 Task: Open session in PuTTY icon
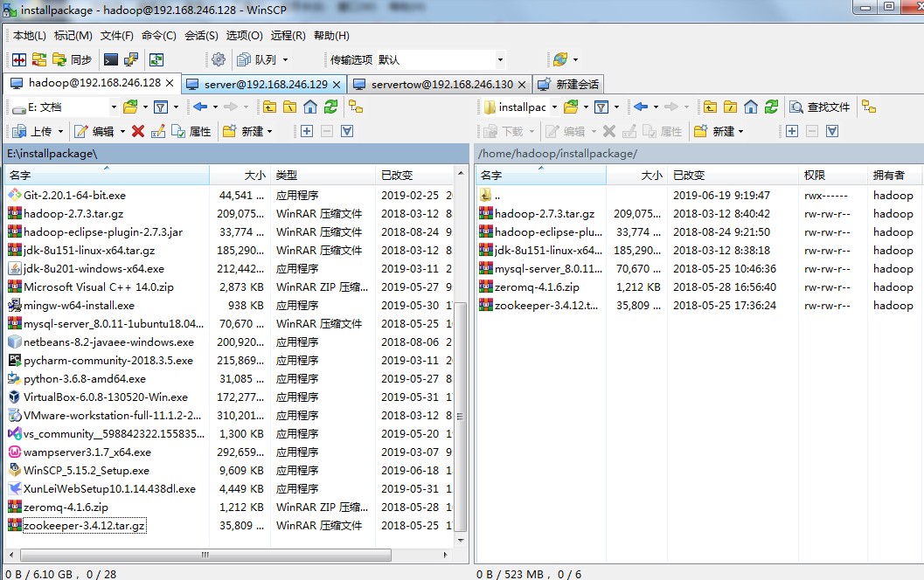(131, 59)
